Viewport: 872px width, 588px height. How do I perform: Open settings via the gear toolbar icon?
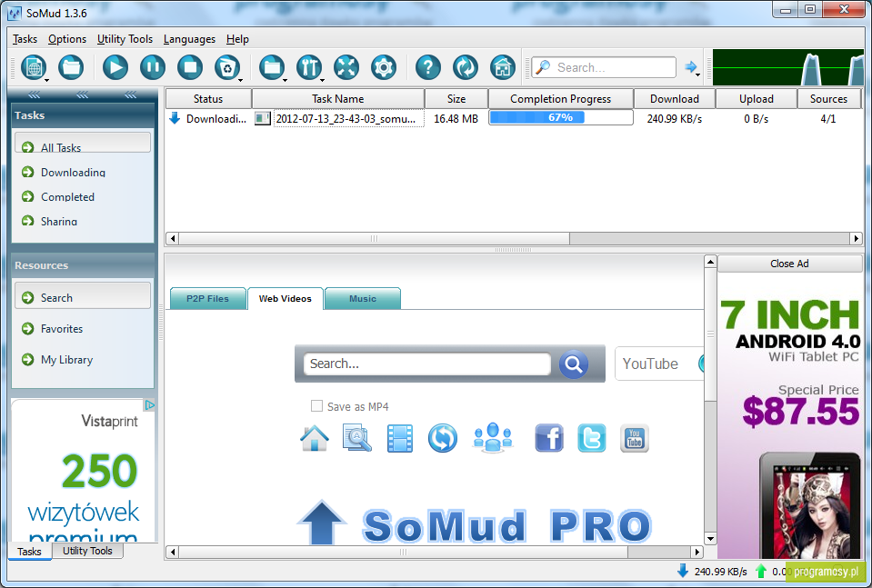[384, 67]
